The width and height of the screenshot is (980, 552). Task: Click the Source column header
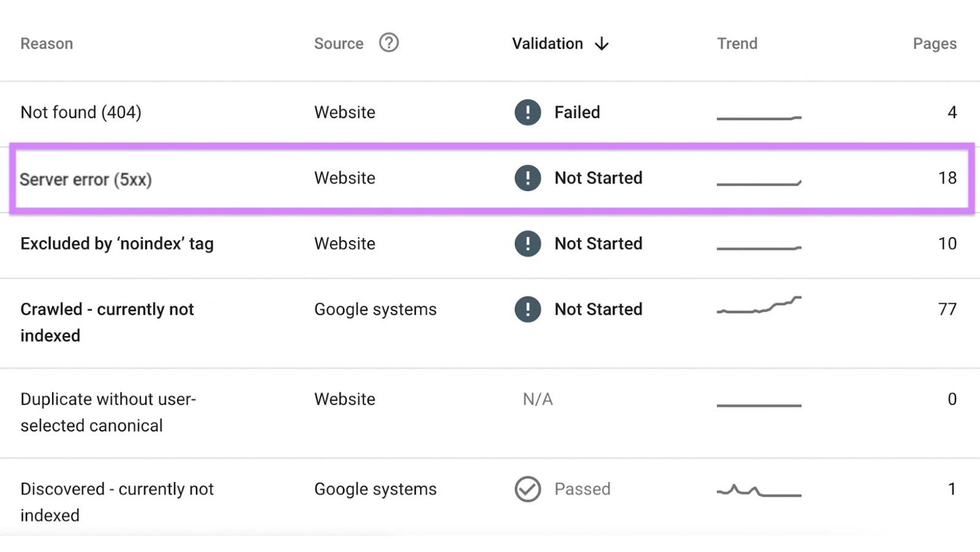click(339, 43)
